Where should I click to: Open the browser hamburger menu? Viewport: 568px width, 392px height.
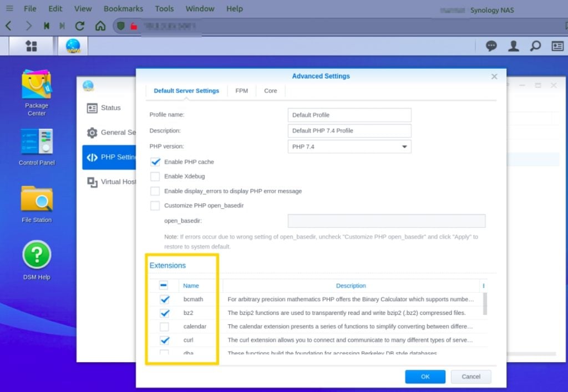tap(10, 8)
